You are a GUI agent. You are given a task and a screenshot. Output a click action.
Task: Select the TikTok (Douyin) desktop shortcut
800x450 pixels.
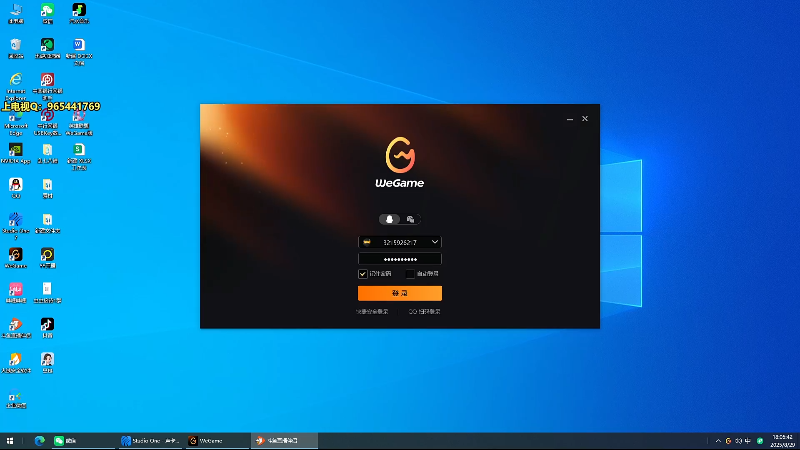click(x=47, y=328)
